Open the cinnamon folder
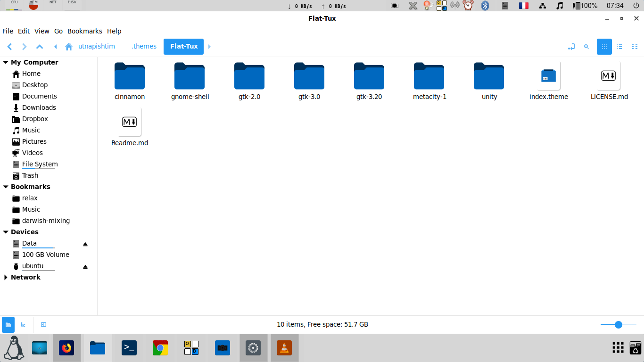The image size is (644, 362). [x=130, y=81]
